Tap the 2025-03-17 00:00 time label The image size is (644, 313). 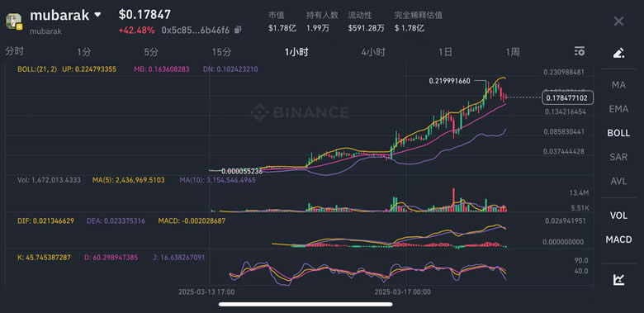(x=403, y=292)
